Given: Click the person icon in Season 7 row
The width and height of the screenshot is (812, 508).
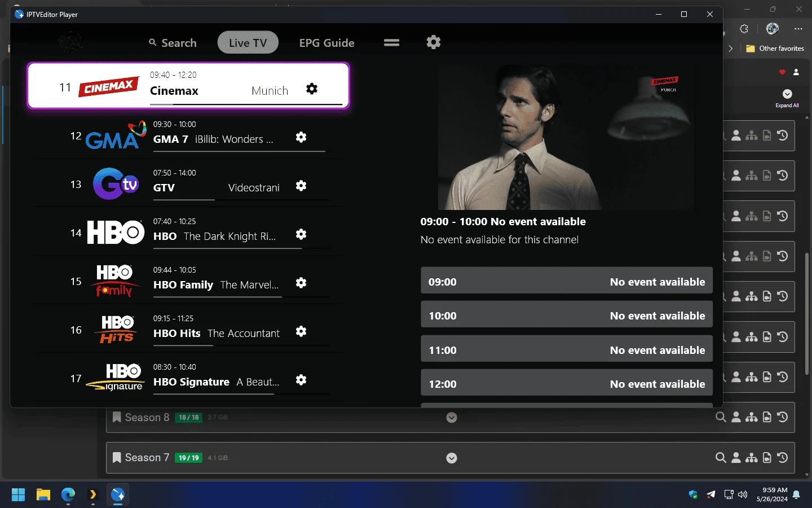Looking at the screenshot, I should click(x=736, y=458).
